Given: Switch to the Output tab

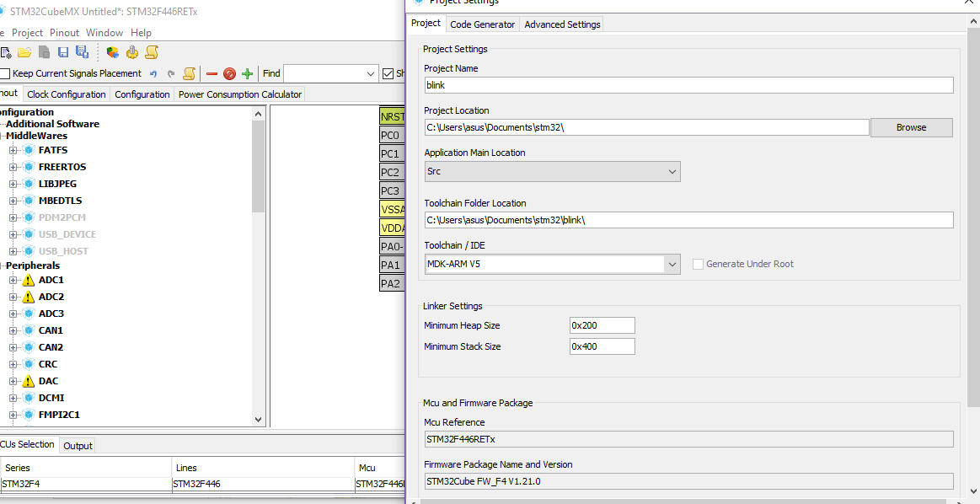Looking at the screenshot, I should (x=78, y=446).
